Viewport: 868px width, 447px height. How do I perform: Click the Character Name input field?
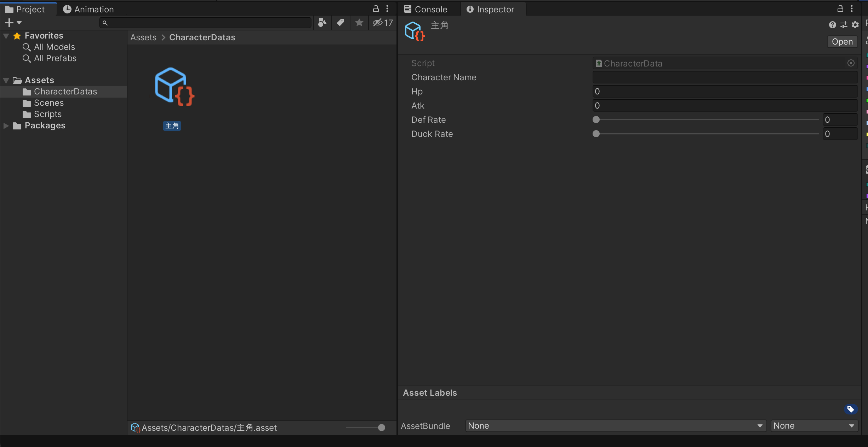point(724,77)
